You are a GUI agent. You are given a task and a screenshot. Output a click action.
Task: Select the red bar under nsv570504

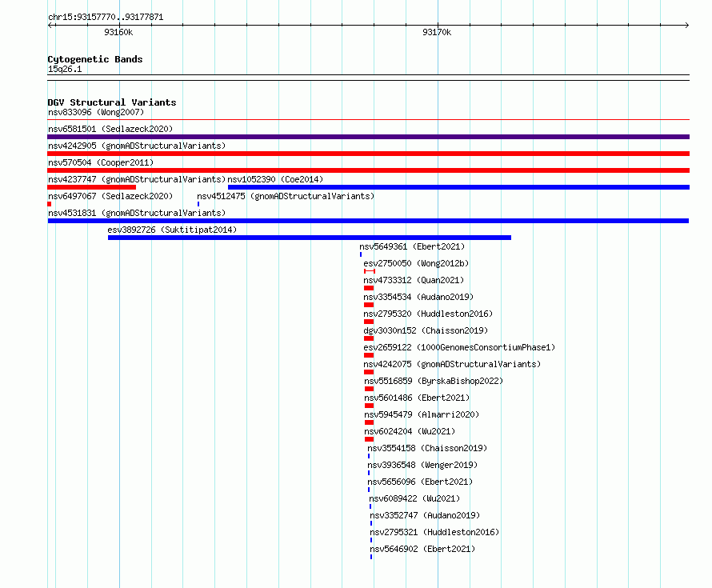click(x=368, y=170)
